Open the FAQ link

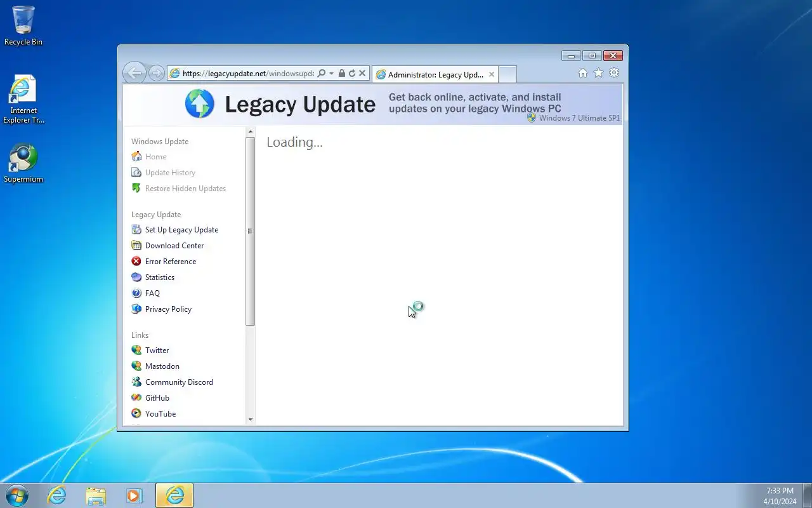pos(152,293)
